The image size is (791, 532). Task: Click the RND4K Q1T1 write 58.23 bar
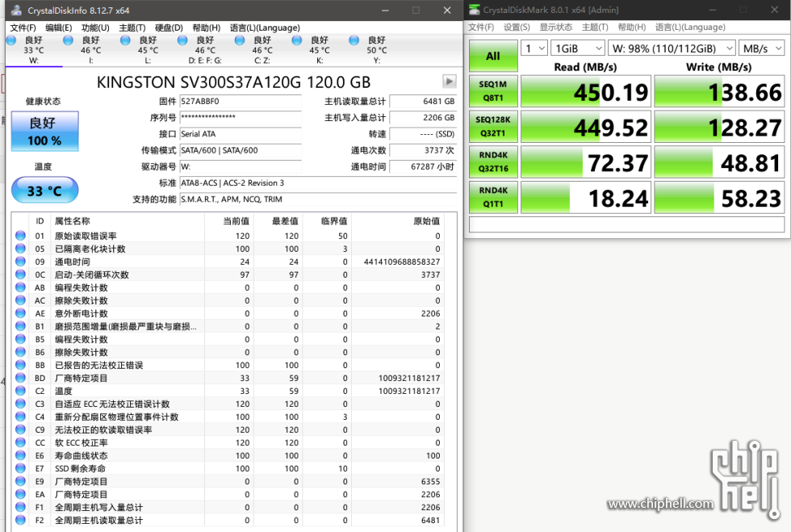click(719, 197)
